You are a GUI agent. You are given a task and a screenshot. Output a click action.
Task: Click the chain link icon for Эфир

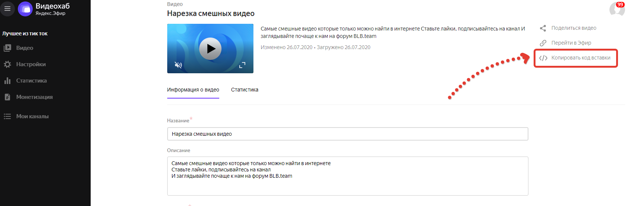click(x=543, y=43)
